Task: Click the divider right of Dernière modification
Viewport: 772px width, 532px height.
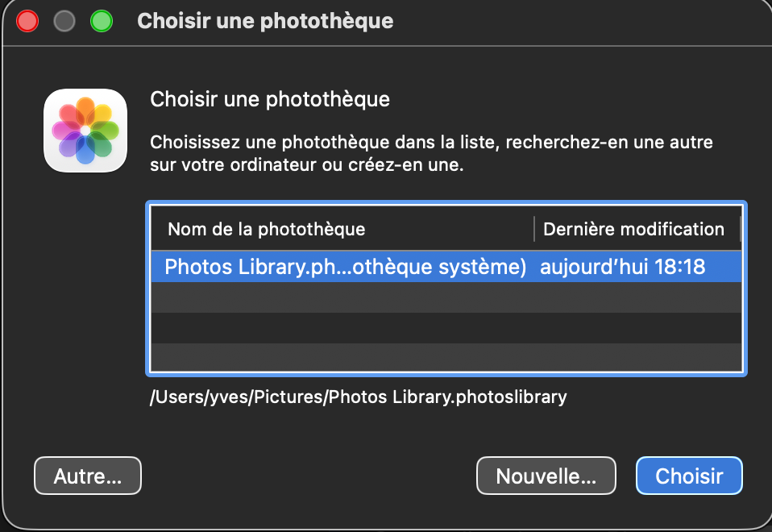Action: pos(740,229)
